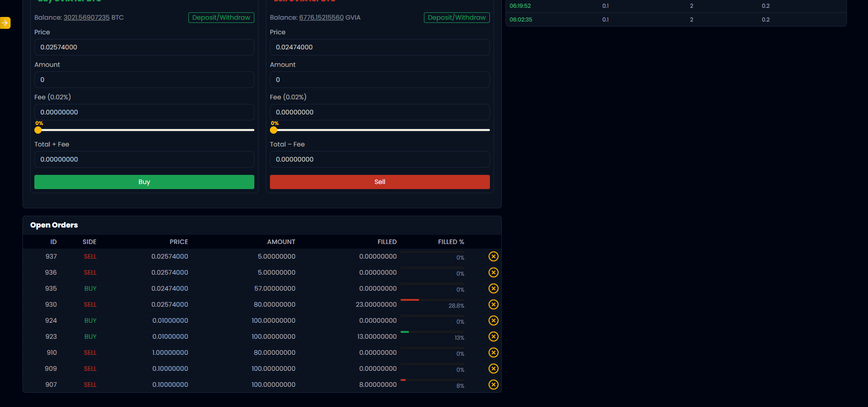
Task: Click the GVIA balance amount link
Action: (321, 17)
